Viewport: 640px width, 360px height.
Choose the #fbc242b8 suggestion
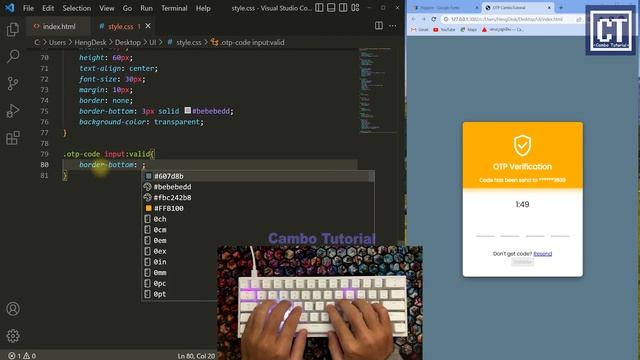click(258, 198)
